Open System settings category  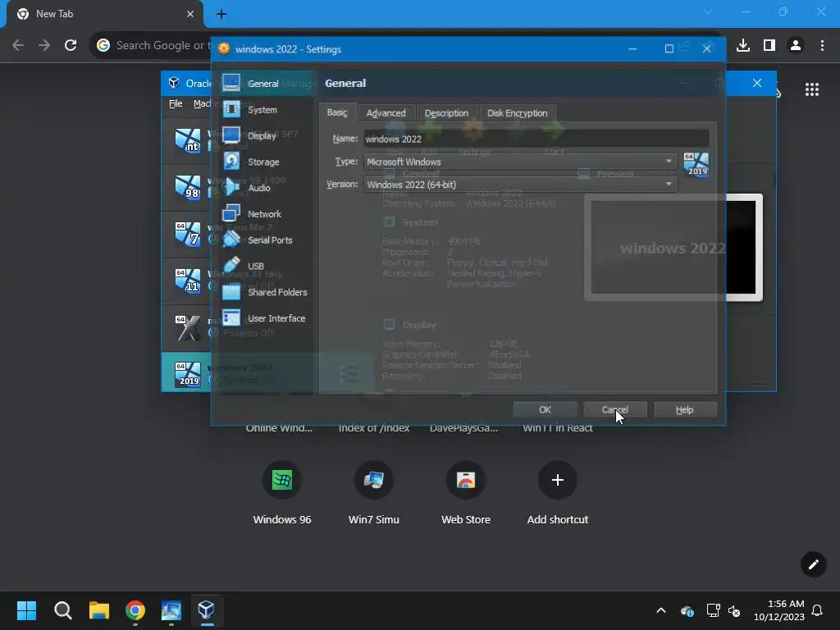click(262, 110)
